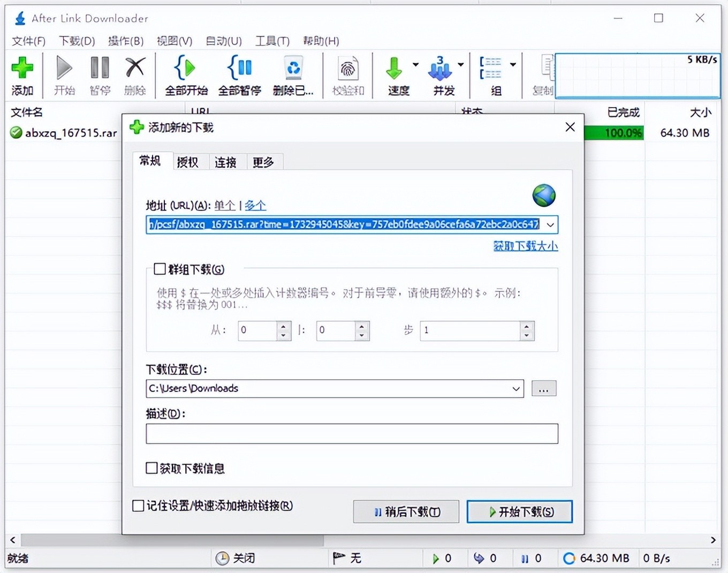Image resolution: width=728 pixels, height=573 pixels.
Task: Click the blue circle total size status icon
Action: pyautogui.click(x=569, y=559)
